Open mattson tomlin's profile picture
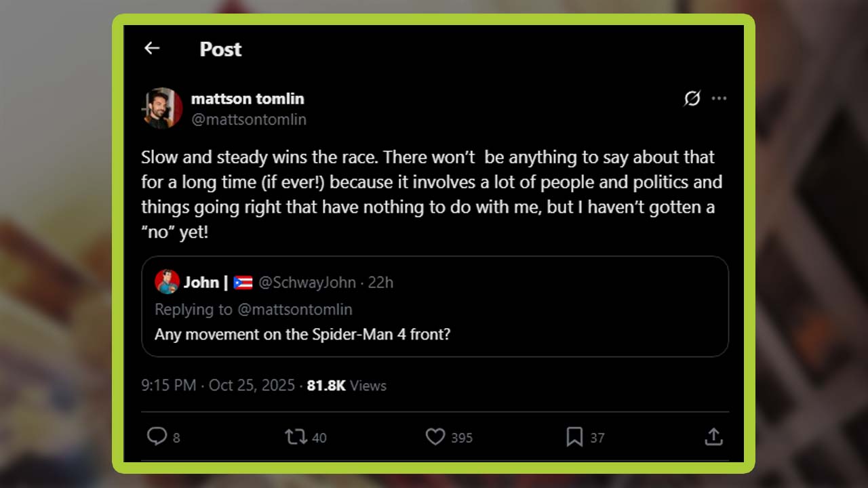This screenshot has height=488, width=868. click(x=163, y=108)
